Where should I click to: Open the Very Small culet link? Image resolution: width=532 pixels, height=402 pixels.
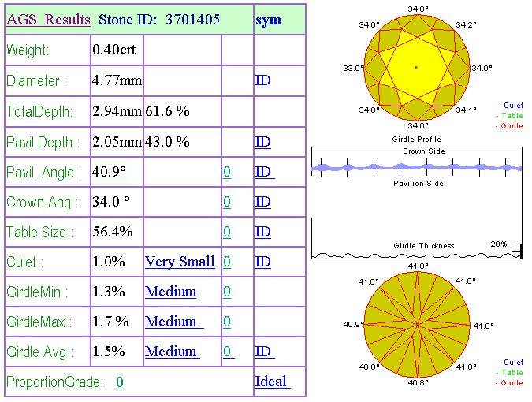[x=180, y=262]
